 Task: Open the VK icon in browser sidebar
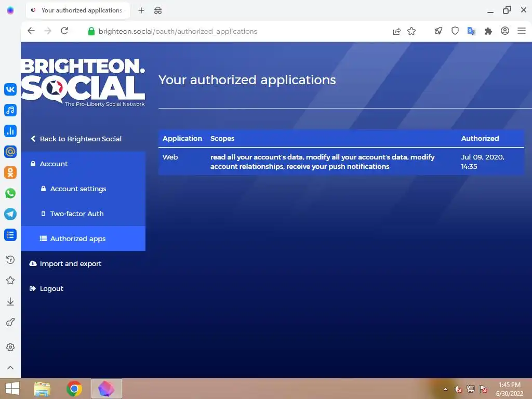point(10,89)
